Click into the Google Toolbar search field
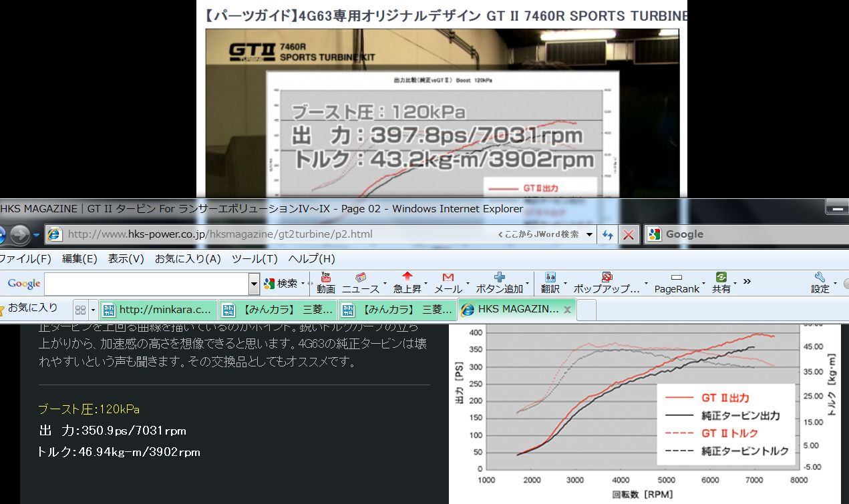 pyautogui.click(x=146, y=284)
